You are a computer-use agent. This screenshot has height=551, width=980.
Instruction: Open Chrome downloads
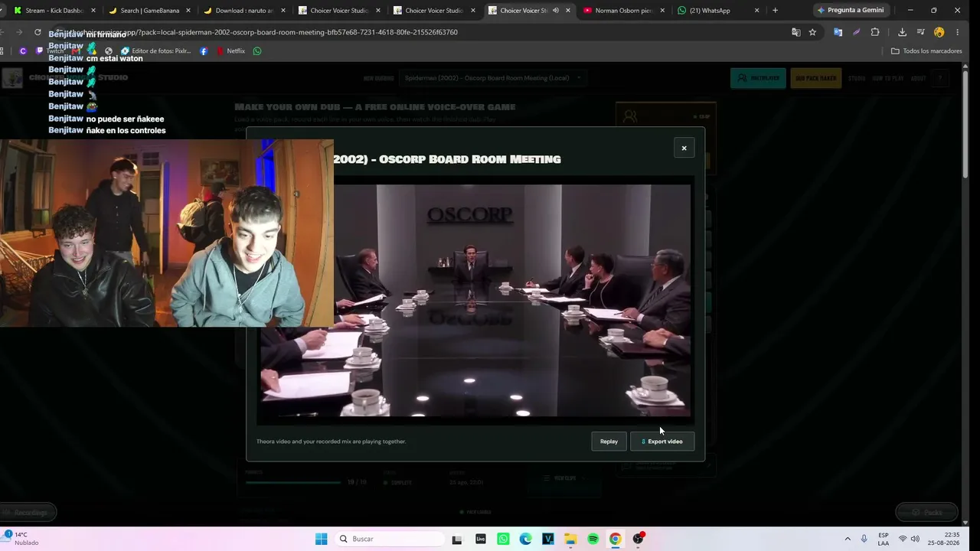tap(902, 32)
